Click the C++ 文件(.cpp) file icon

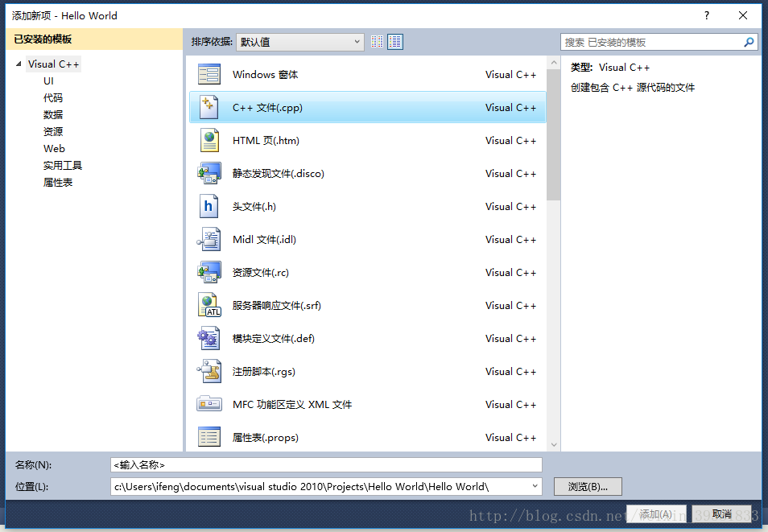point(209,107)
